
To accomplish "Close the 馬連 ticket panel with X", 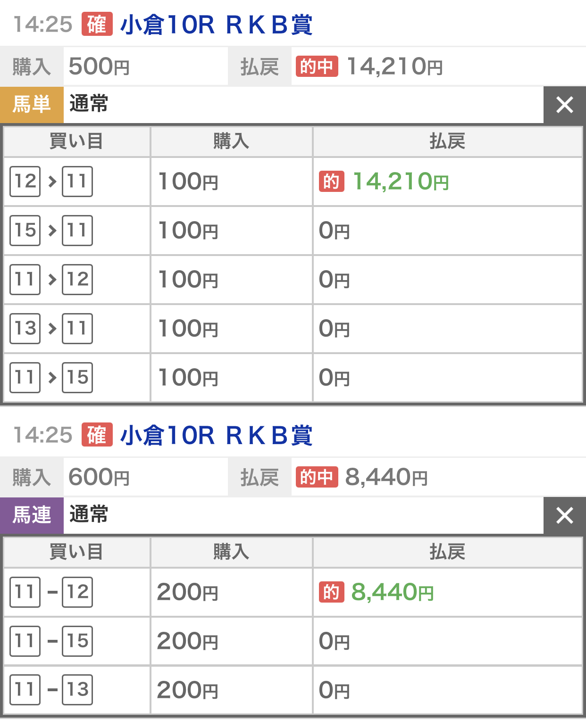I will point(565,515).
